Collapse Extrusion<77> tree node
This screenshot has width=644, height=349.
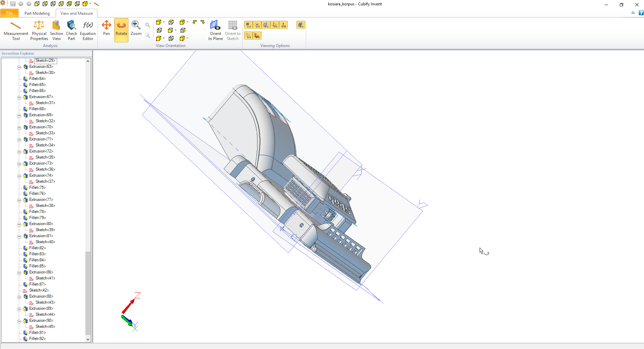tap(19, 200)
